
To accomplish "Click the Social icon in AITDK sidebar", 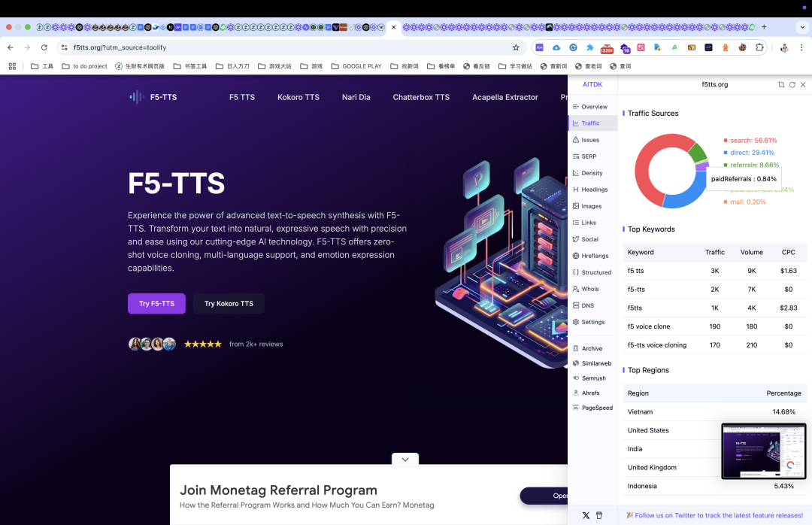I will click(x=576, y=239).
